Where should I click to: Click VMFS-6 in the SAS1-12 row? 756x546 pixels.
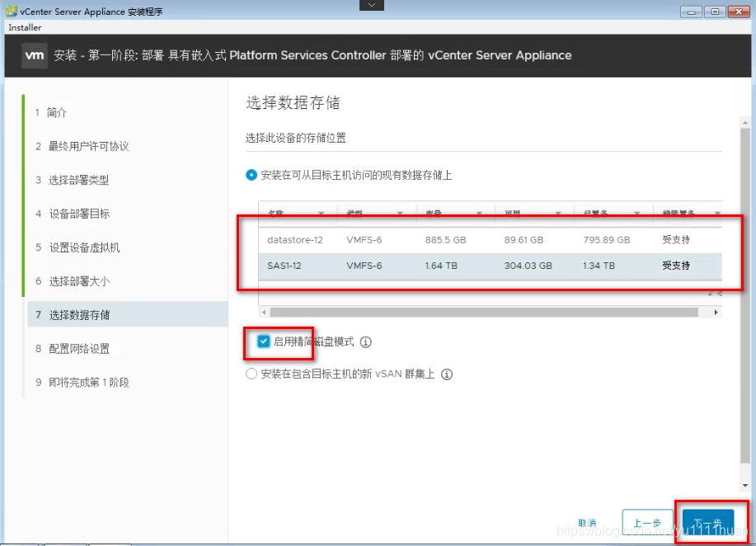[x=364, y=266]
